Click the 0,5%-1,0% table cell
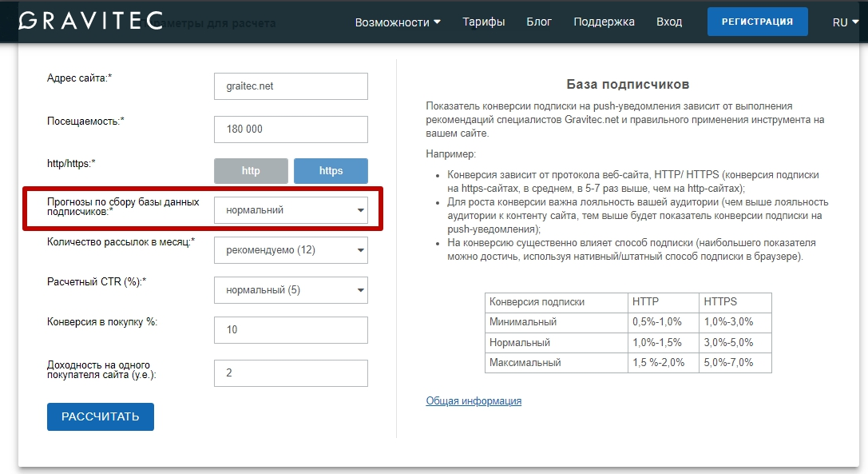Screen dimensions: 868x474 664,322
